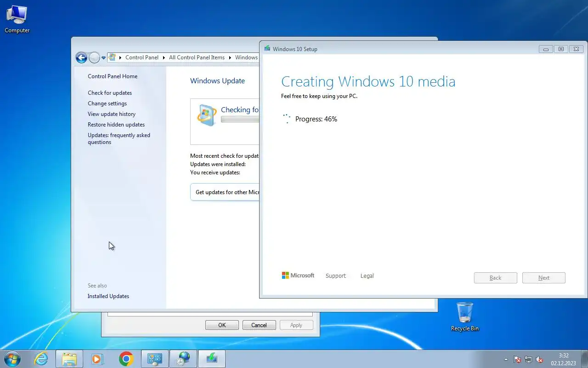Launch Internet Explorer from the taskbar
Viewport: 588px width, 368px height.
(x=41, y=359)
